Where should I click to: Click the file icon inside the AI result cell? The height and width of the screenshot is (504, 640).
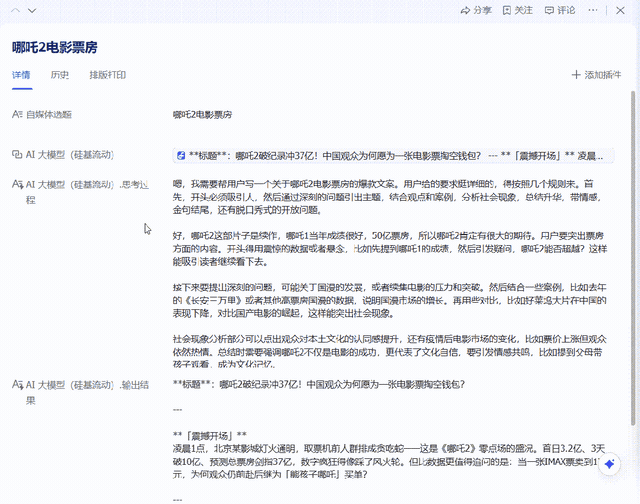coord(181,155)
